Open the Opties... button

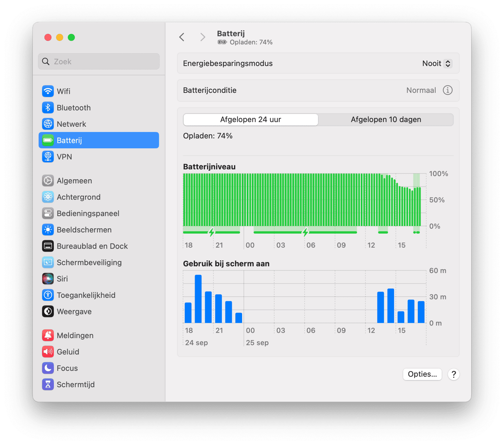click(x=422, y=374)
